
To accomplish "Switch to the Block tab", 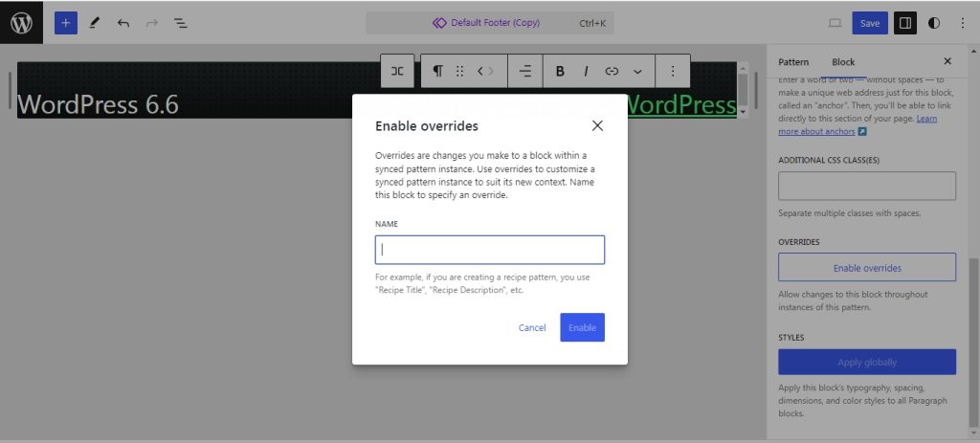I will (843, 62).
